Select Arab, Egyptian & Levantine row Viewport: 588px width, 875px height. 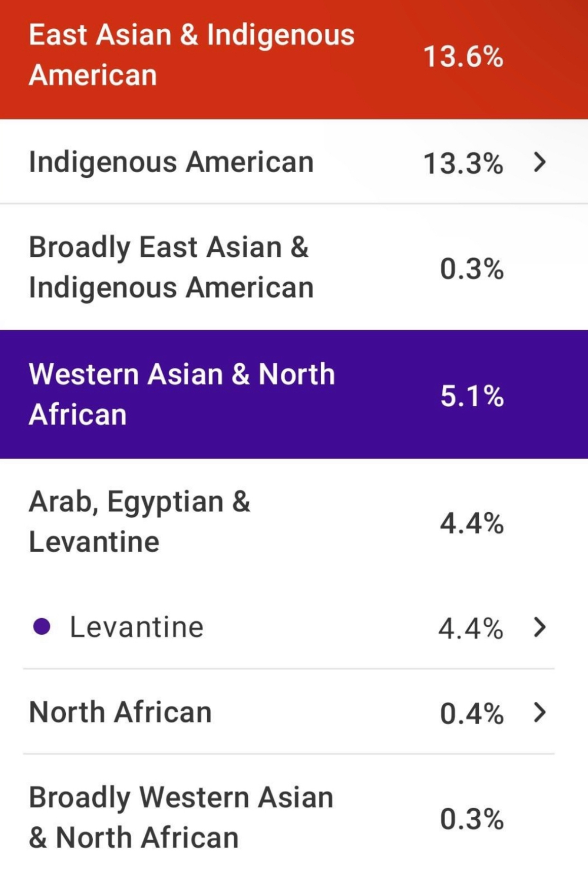tap(294, 522)
